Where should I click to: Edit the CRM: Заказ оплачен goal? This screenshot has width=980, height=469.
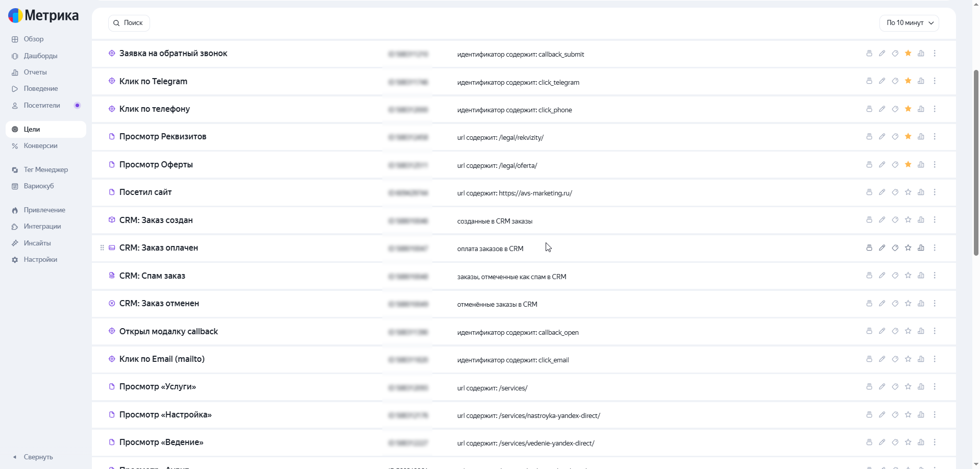click(882, 248)
